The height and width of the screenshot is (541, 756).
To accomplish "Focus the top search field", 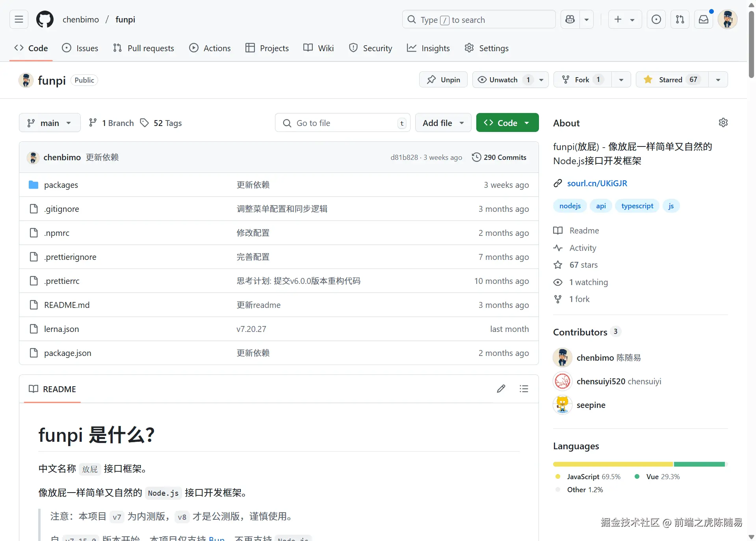I will point(479,19).
